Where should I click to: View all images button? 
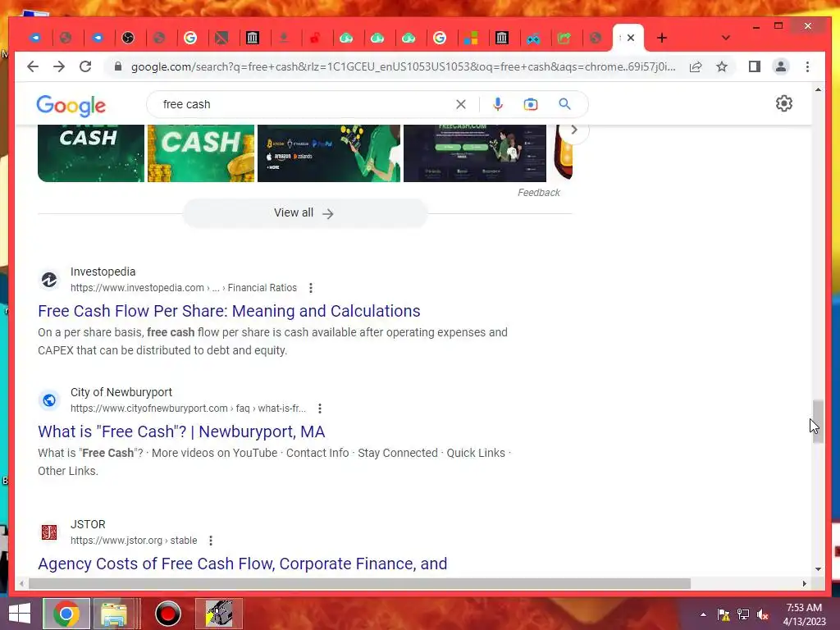(x=305, y=213)
